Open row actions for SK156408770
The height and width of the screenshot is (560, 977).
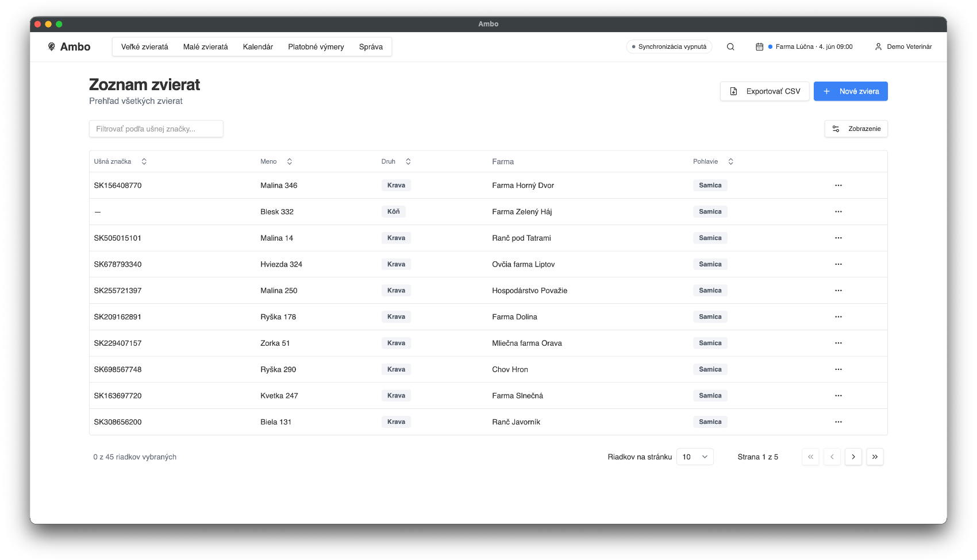pyautogui.click(x=838, y=186)
